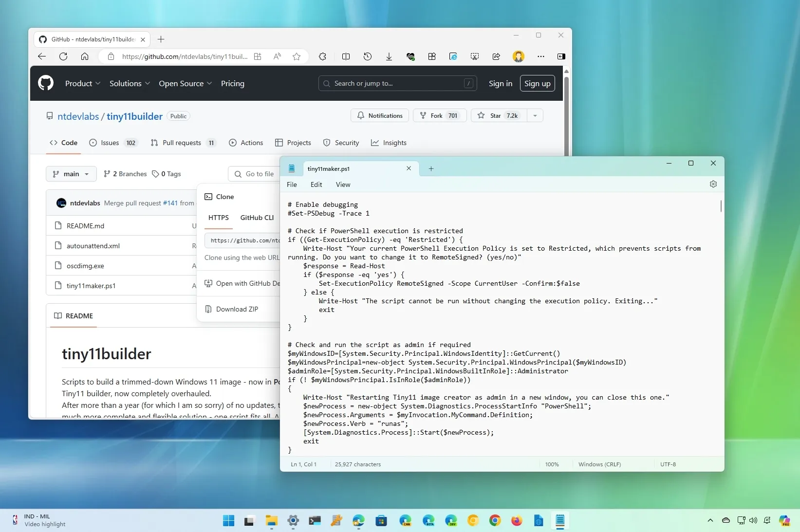800x532 pixels.
Task: Expand the Solutions menu on GitHub
Action: (130, 83)
